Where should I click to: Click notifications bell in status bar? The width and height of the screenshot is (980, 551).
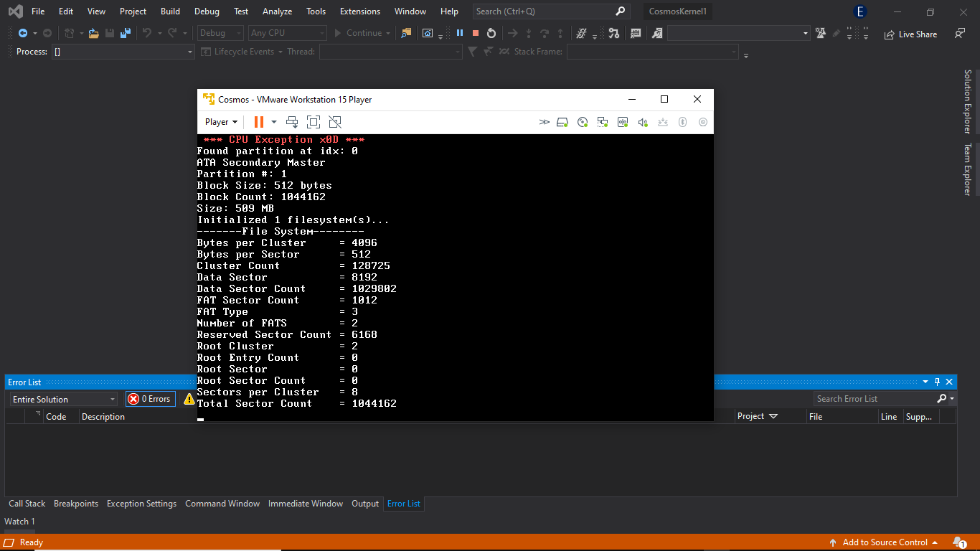(x=959, y=542)
